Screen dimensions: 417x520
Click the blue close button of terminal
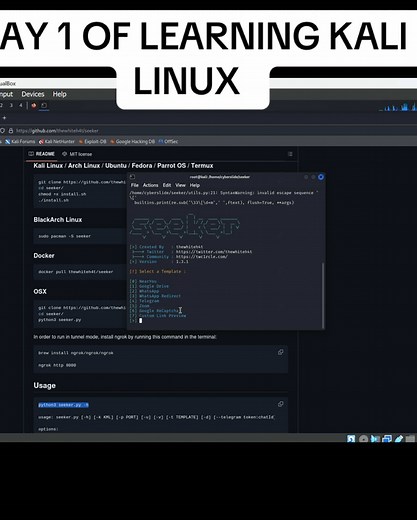point(321,177)
